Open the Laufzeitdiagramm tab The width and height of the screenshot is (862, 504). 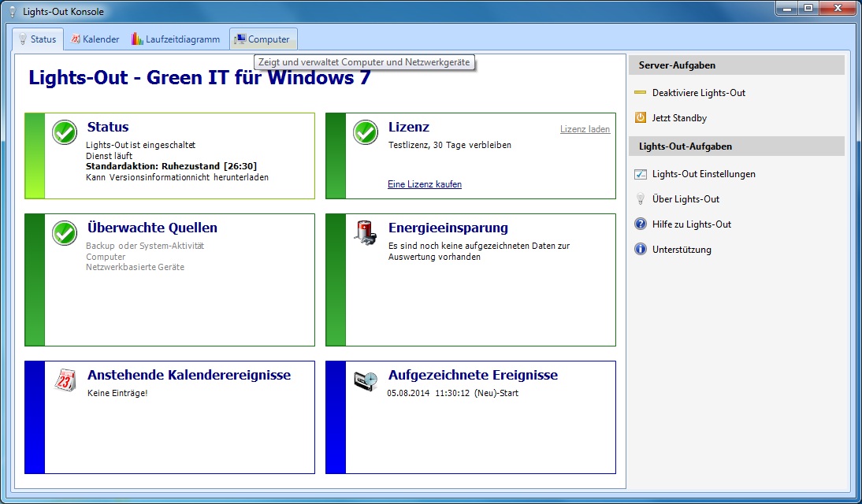coord(176,39)
